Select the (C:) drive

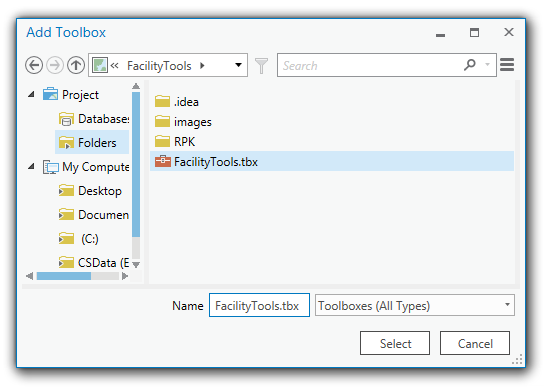90,239
